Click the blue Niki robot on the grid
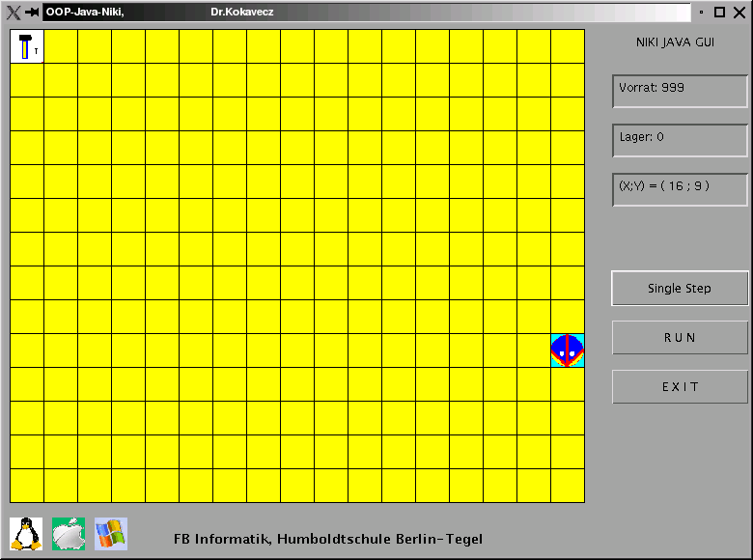 568,350
